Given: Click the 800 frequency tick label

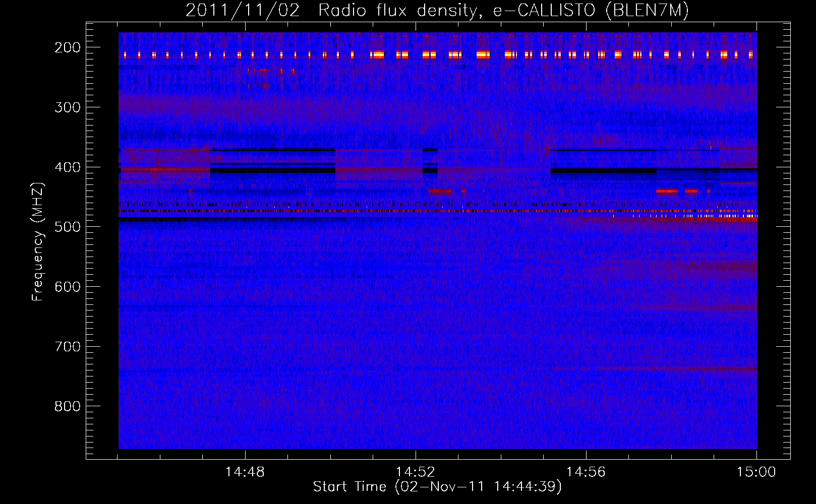Looking at the screenshot, I should click(68, 406).
